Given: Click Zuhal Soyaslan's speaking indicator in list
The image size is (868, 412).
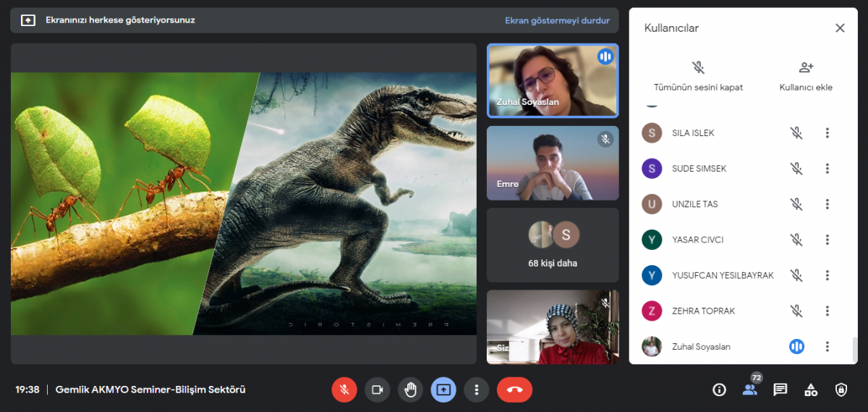Looking at the screenshot, I should 796,347.
